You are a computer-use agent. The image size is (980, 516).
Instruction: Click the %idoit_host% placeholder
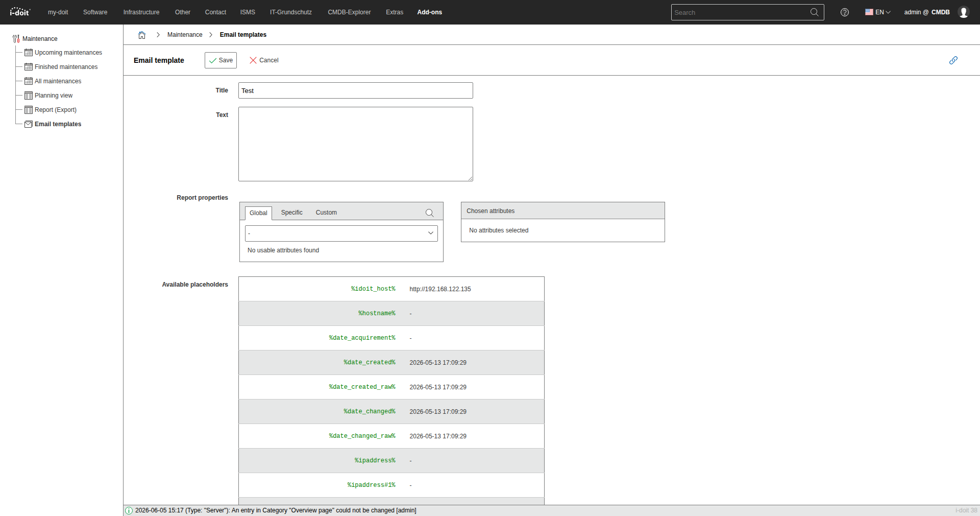pos(373,289)
